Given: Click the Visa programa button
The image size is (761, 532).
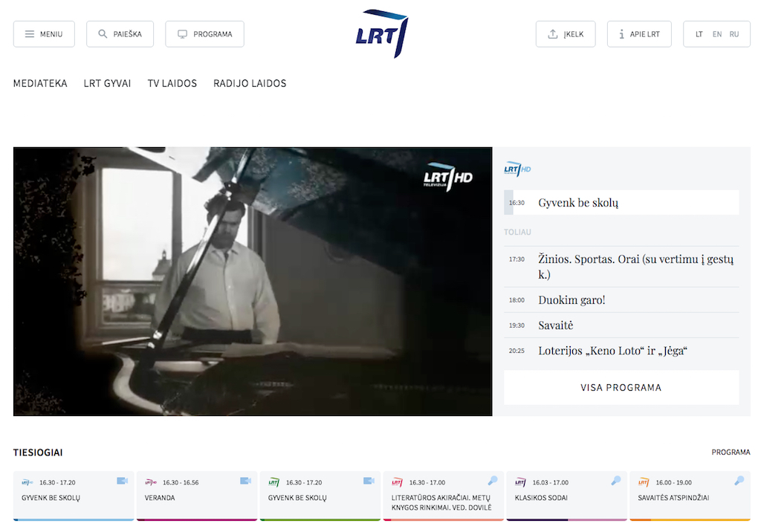Looking at the screenshot, I should click(x=621, y=387).
